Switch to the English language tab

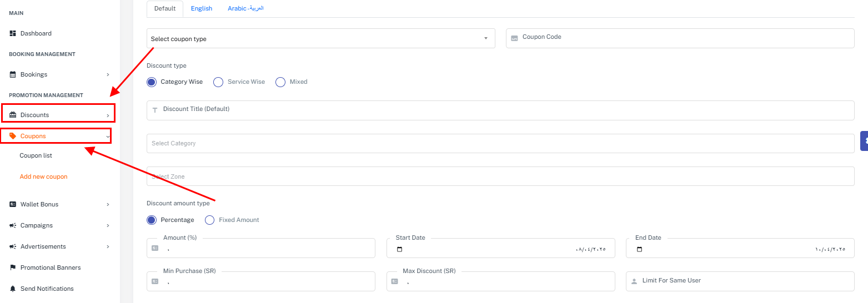pos(202,9)
